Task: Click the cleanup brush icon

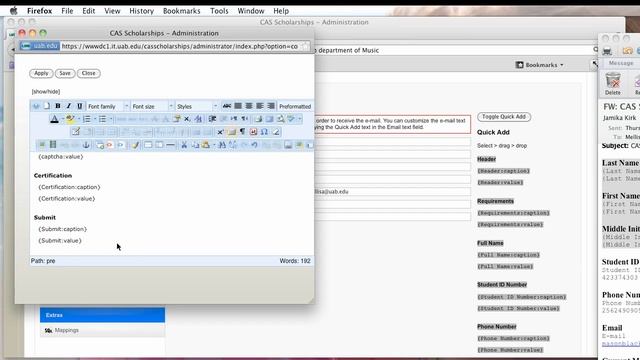Action: (x=135, y=145)
